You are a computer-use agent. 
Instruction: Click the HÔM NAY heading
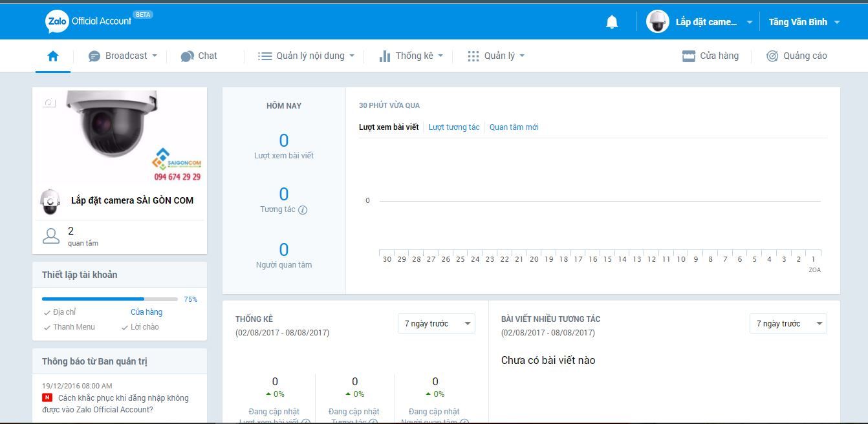click(x=284, y=106)
